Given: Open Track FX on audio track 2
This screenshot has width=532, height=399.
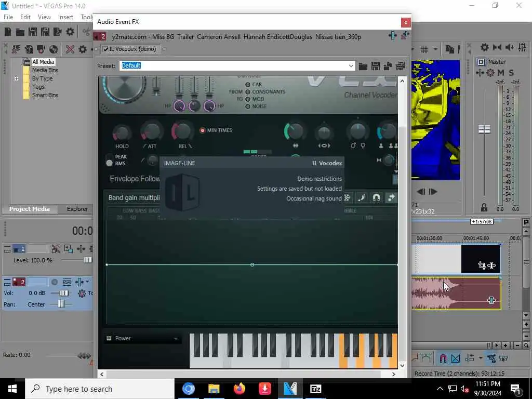Looking at the screenshot, I should 79,282.
